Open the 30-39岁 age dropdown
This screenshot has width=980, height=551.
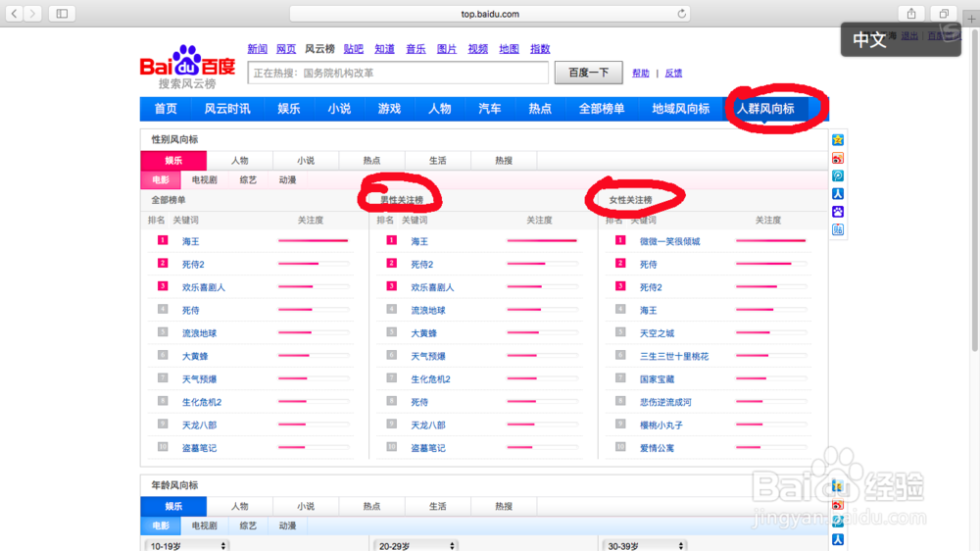[x=645, y=546]
